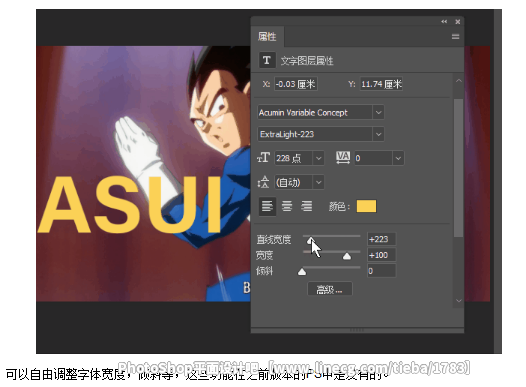
Task: Click the font size TT icon
Action: (x=263, y=158)
